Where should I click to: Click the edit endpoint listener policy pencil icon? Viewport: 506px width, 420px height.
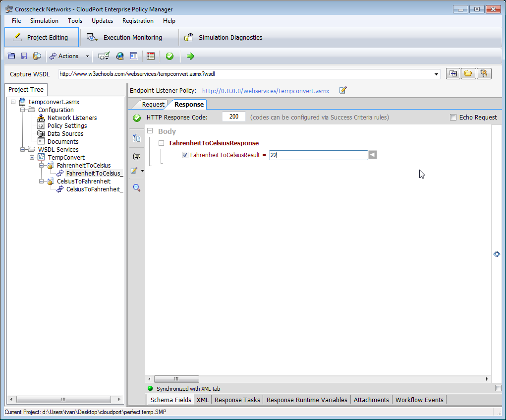pos(343,90)
